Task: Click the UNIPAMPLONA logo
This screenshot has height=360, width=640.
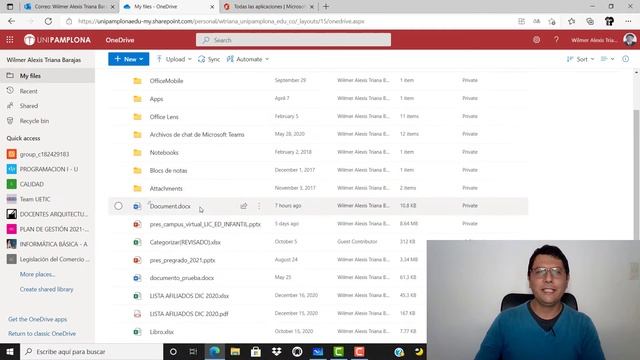Action: coord(57,40)
